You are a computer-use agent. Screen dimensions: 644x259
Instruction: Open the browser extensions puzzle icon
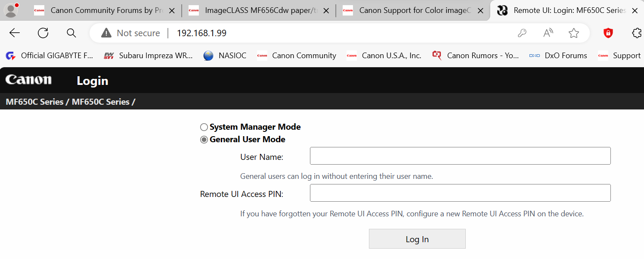pos(636,33)
